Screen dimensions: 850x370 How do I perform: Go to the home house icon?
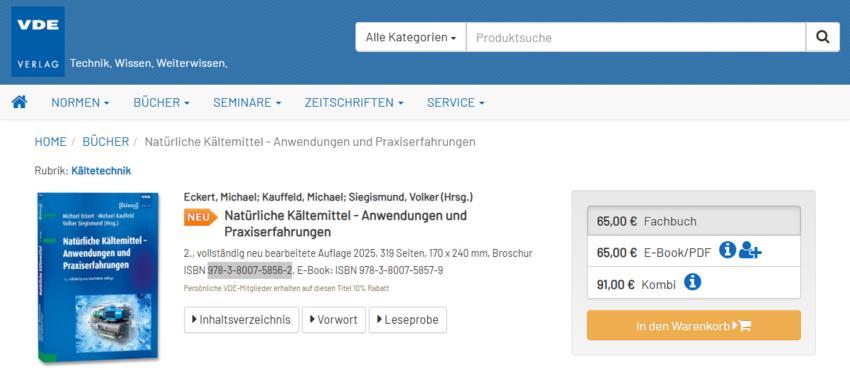tap(20, 102)
